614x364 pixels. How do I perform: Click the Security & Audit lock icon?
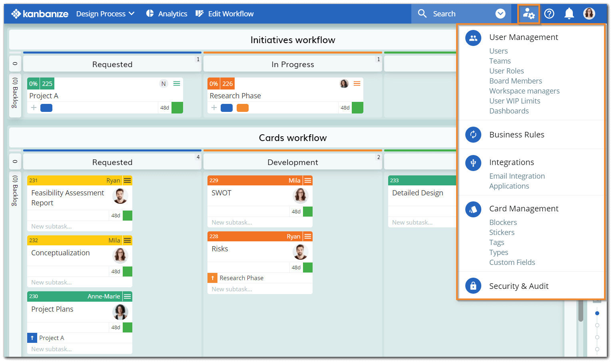(473, 286)
